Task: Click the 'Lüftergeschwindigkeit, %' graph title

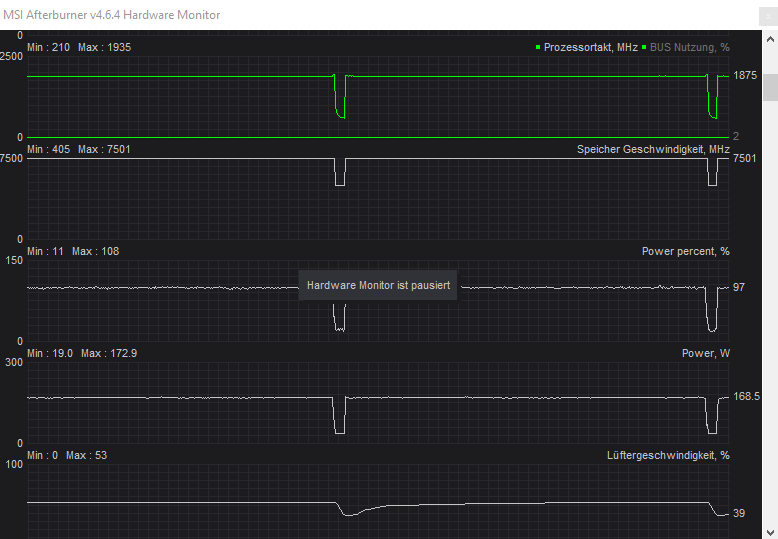Action: pyautogui.click(x=668, y=455)
